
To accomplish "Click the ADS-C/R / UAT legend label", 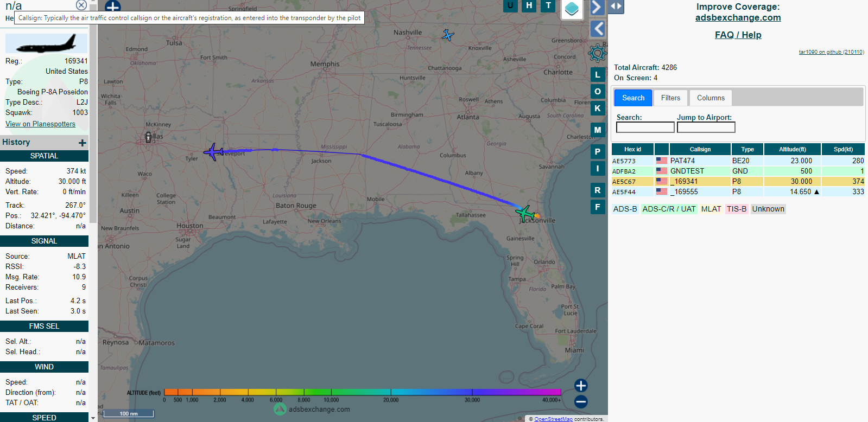I will (x=669, y=209).
